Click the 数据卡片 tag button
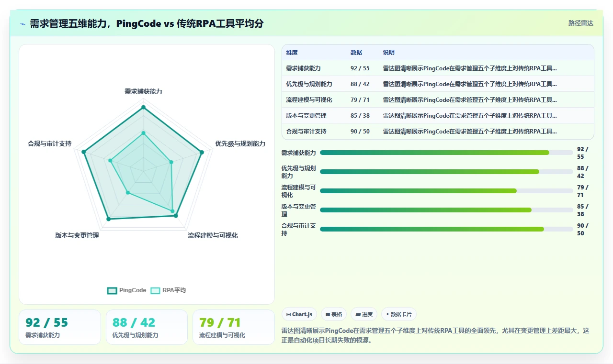This screenshot has width=613, height=364. [x=399, y=314]
